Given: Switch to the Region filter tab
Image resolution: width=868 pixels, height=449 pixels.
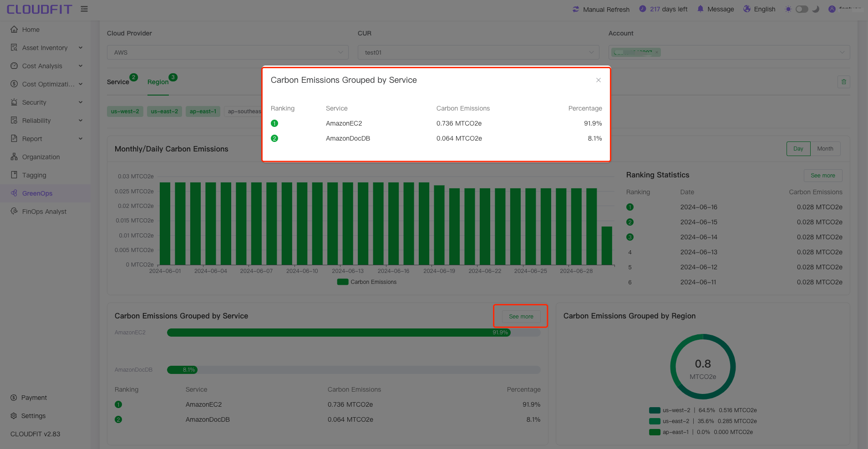Looking at the screenshot, I should (x=158, y=82).
